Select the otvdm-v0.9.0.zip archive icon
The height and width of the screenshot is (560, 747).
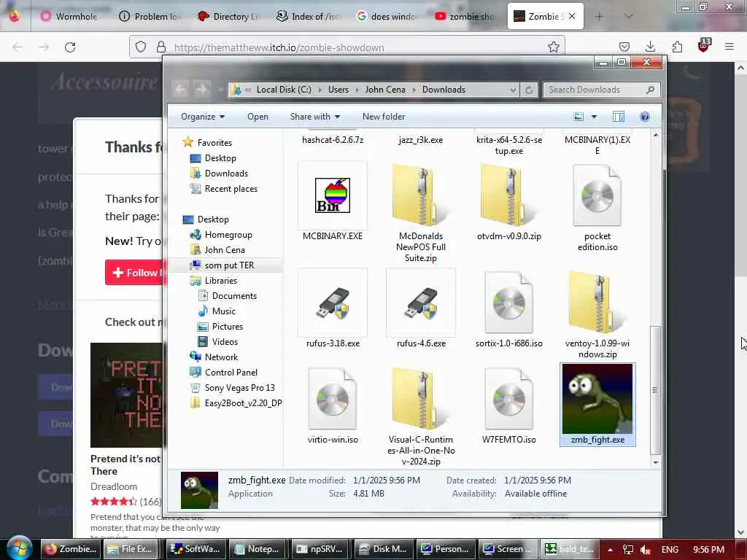[x=508, y=195]
